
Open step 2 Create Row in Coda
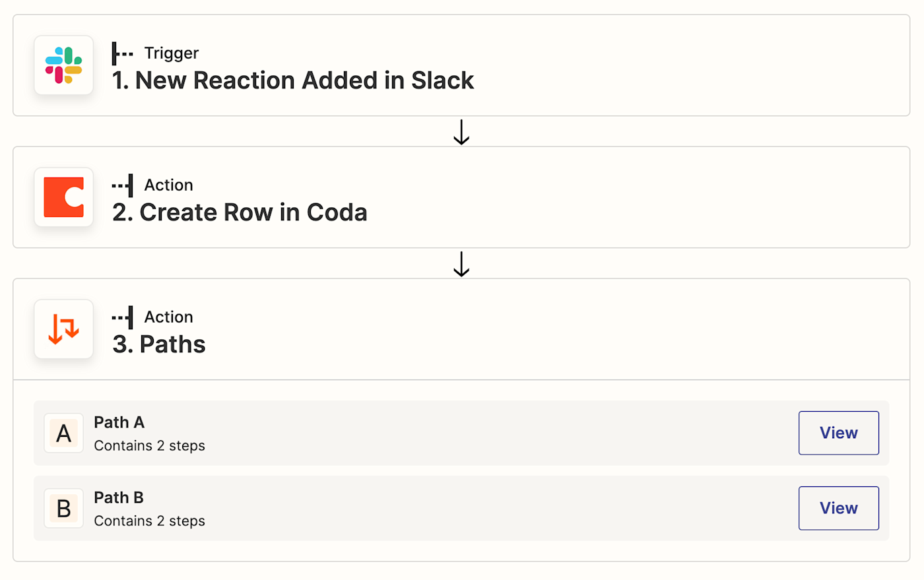click(x=240, y=212)
